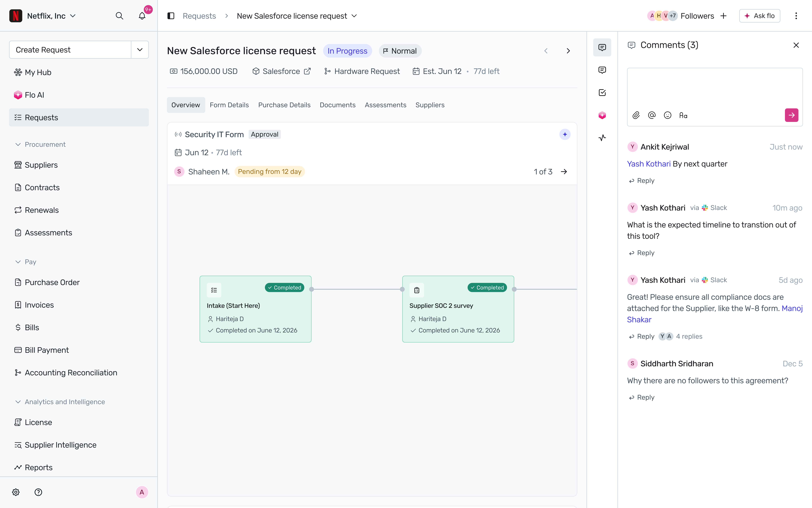
Task: Toggle text formatting Aa icon
Action: pyautogui.click(x=683, y=115)
